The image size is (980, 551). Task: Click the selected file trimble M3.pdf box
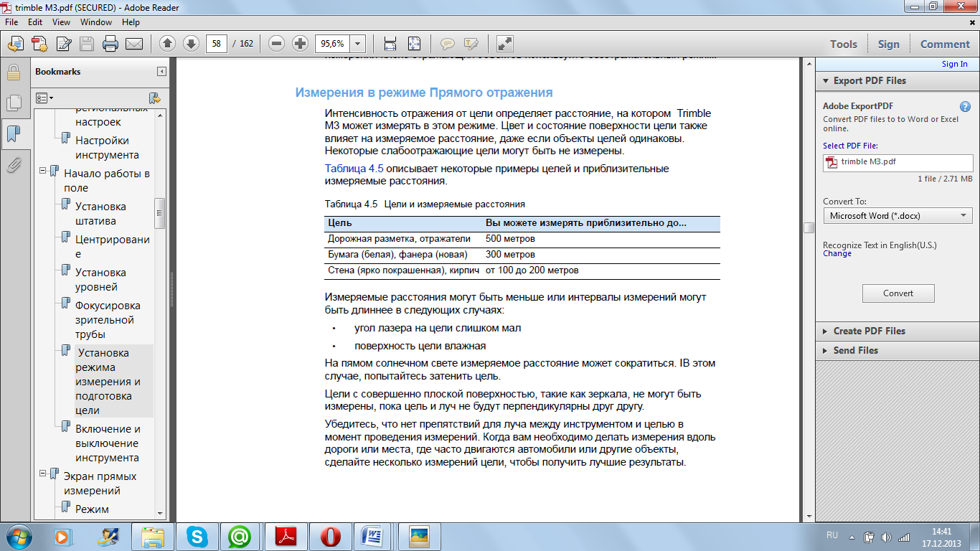pos(898,162)
